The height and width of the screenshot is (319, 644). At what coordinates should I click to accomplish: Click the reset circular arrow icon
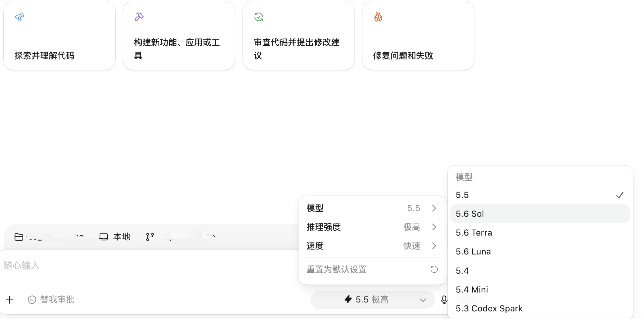434,269
